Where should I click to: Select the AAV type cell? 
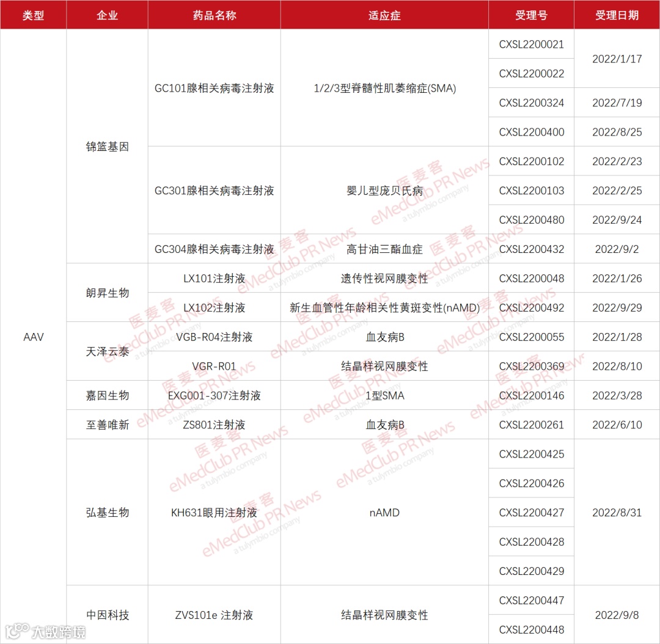[x=33, y=337]
